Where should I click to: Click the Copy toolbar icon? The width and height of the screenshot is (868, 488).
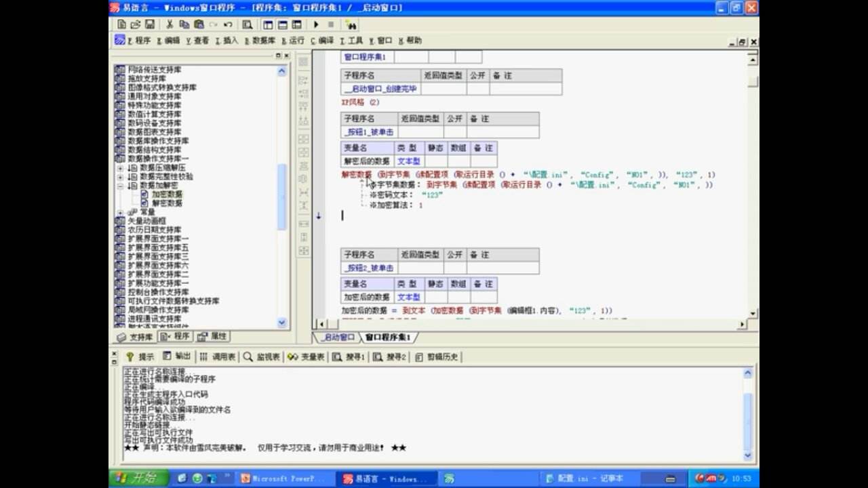pos(184,24)
